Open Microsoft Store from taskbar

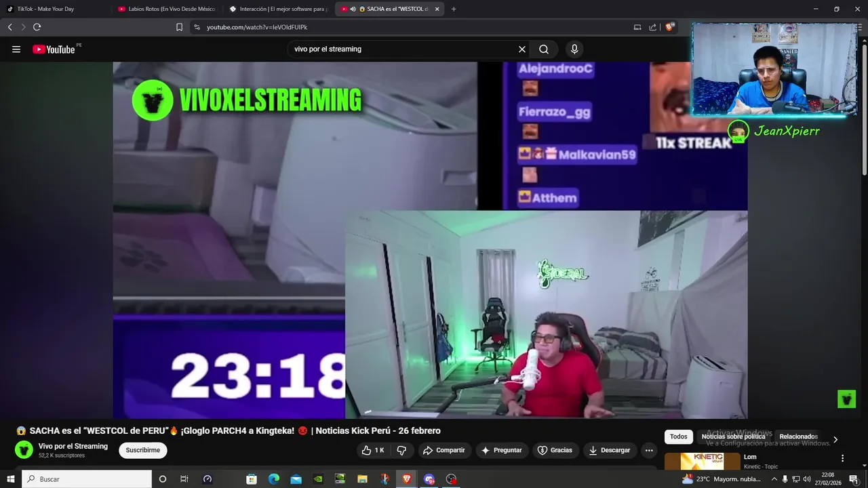tap(252, 479)
